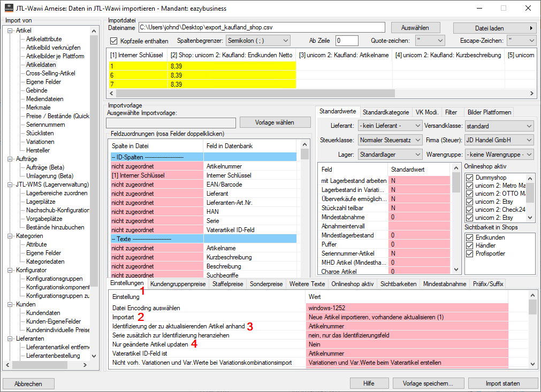The width and height of the screenshot is (541, 392).
Task: Select Variationen in the import tree
Action: pos(40,142)
